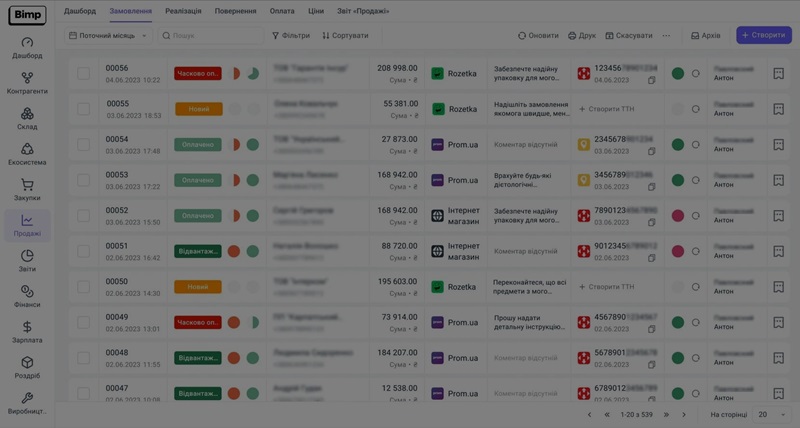Select checkbox for order 00056
Viewport: 800px width, 428px height.
83,74
